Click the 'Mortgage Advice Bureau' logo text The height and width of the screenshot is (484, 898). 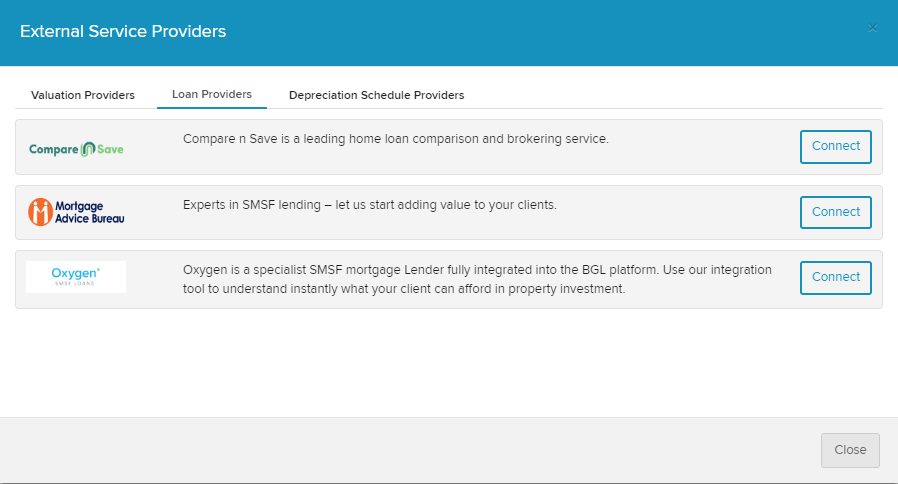(x=90, y=212)
